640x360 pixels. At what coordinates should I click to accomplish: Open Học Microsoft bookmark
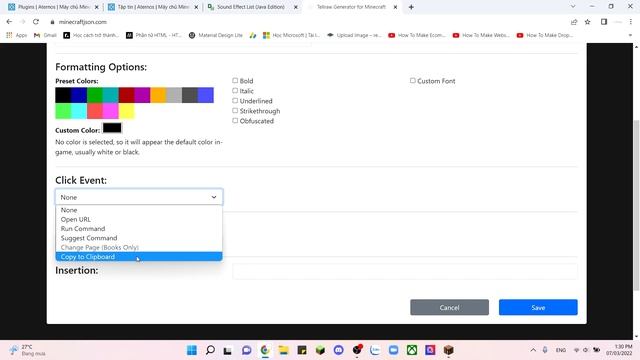point(291,35)
